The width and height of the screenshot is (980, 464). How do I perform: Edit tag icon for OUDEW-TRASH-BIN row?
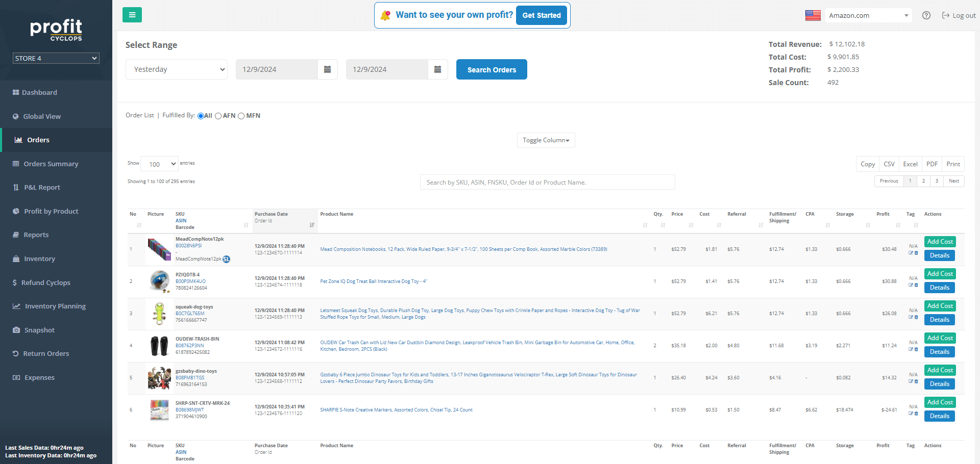pos(911,349)
